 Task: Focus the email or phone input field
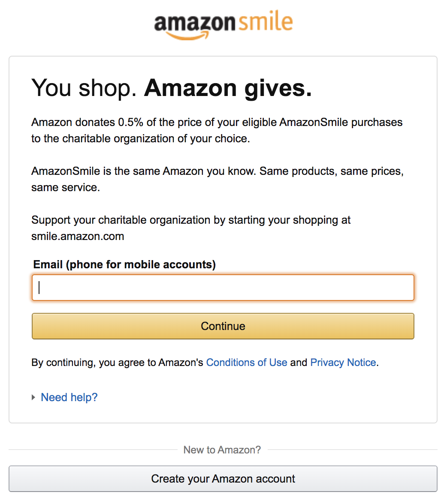pyautogui.click(x=223, y=288)
